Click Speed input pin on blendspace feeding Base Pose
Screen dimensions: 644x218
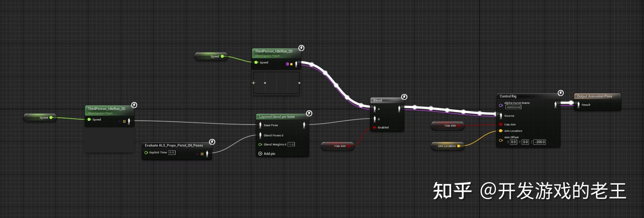89,119
